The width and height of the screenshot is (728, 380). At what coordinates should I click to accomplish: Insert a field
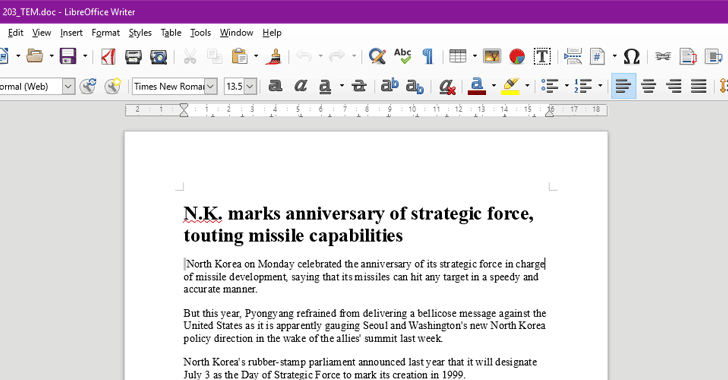[x=597, y=57]
